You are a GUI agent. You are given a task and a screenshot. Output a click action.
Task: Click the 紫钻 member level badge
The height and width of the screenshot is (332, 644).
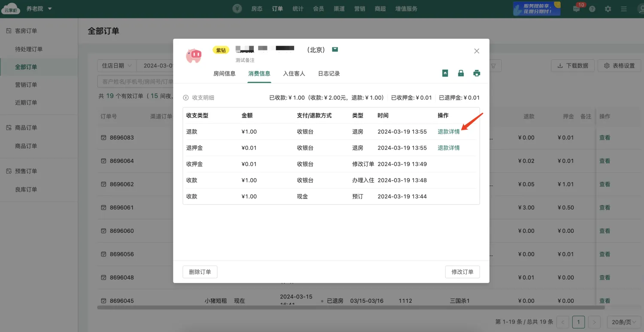coord(221,50)
